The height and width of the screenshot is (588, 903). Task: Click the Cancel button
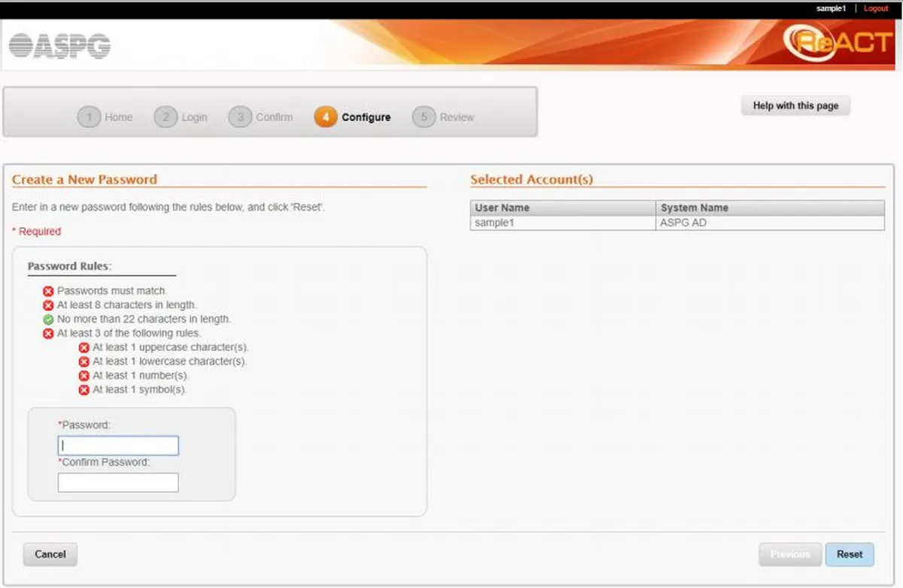point(50,555)
